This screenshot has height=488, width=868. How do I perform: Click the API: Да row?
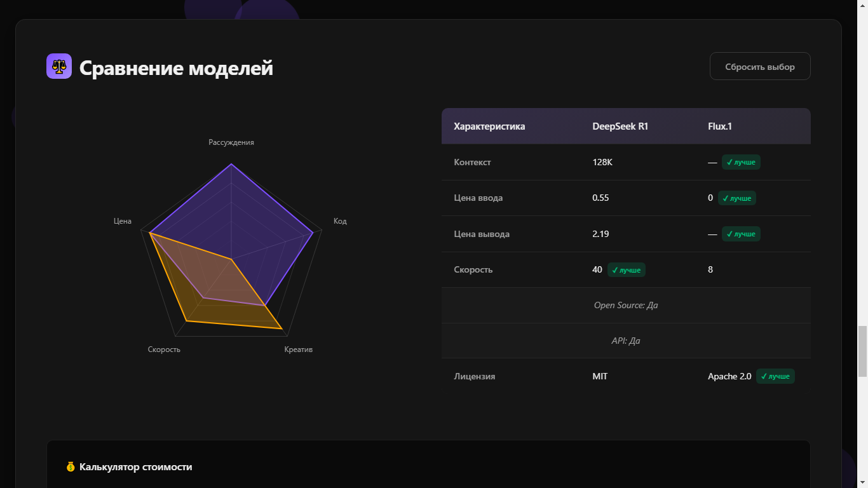point(626,341)
